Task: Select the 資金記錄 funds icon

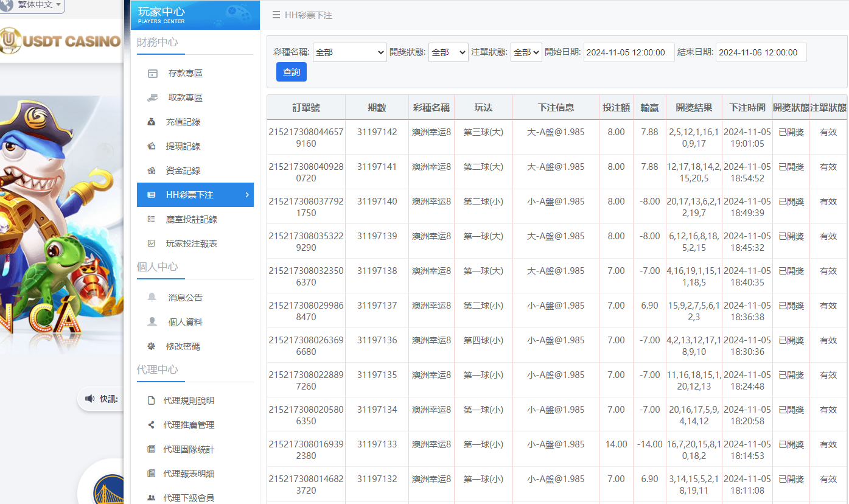Action: 151,170
